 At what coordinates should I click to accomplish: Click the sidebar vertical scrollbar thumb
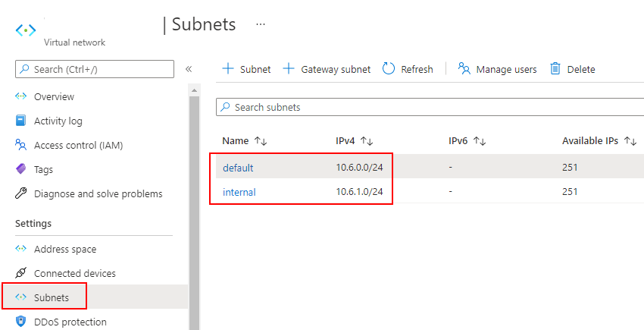pyautogui.click(x=194, y=213)
